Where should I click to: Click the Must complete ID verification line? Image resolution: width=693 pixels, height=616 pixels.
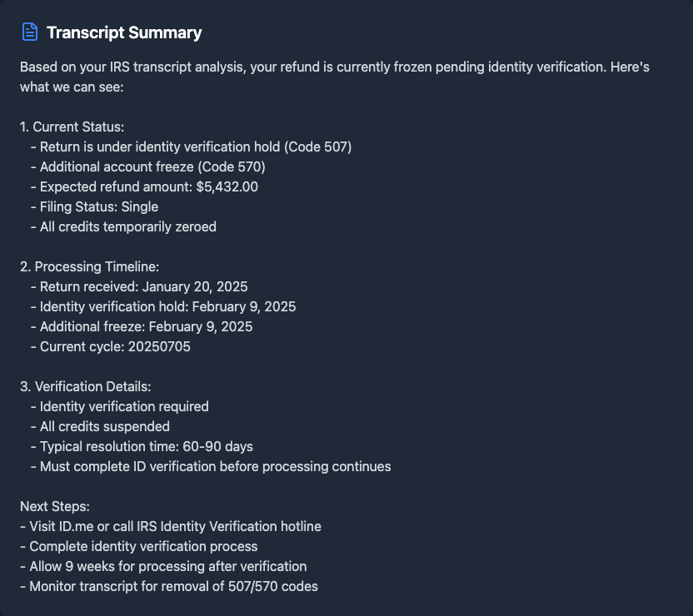215,466
